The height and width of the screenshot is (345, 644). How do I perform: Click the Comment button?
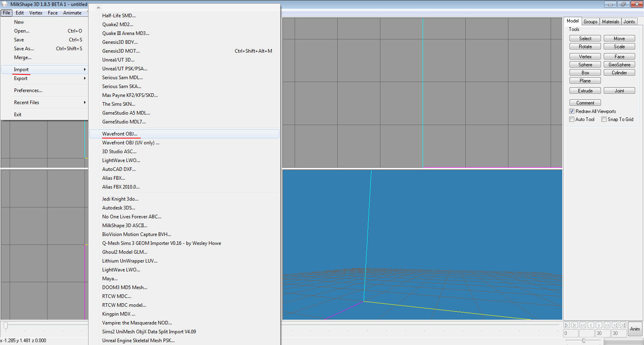pyautogui.click(x=585, y=103)
